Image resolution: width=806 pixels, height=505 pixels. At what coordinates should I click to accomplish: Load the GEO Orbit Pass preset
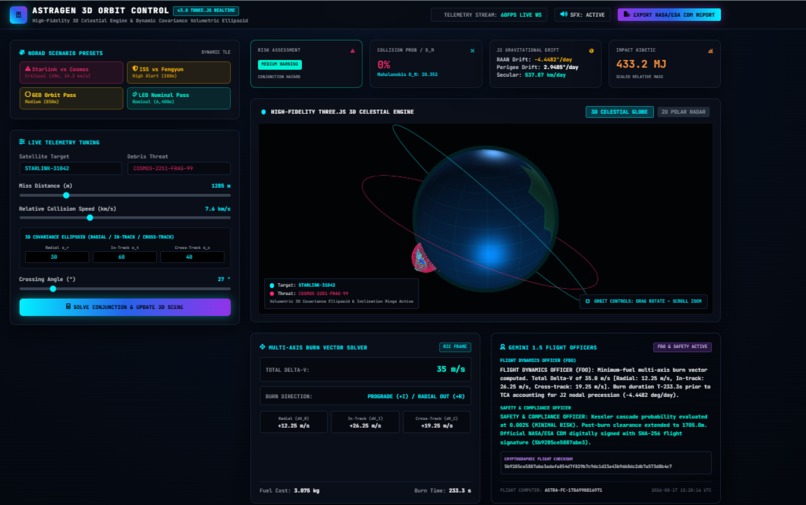(71, 98)
